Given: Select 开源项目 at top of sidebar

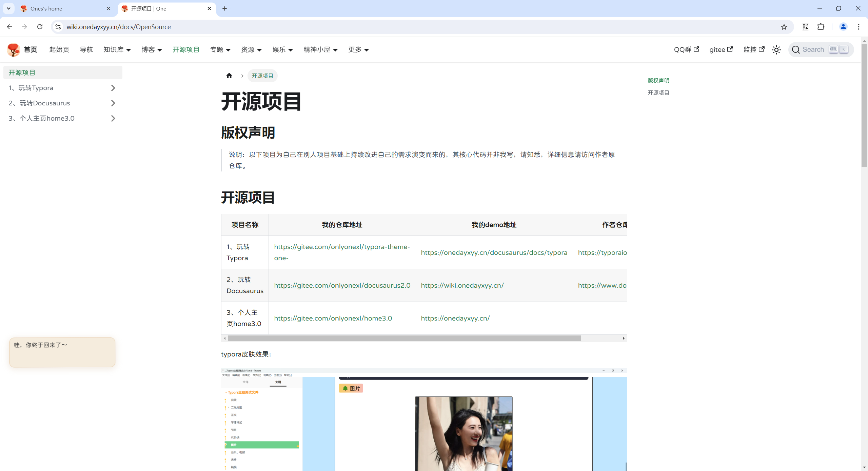Looking at the screenshot, I should 63,73.
